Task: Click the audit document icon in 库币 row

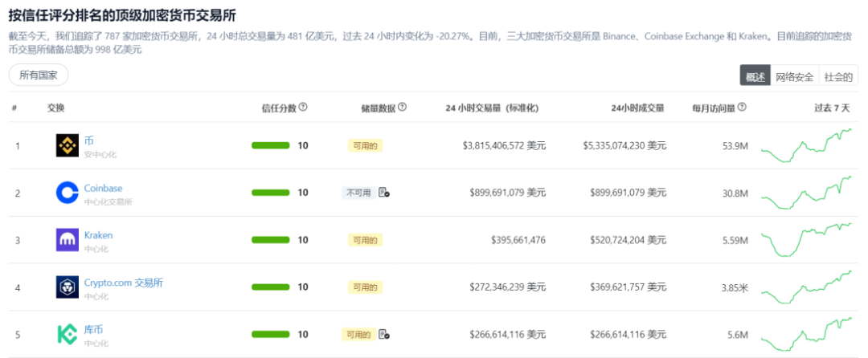Action: (383, 334)
